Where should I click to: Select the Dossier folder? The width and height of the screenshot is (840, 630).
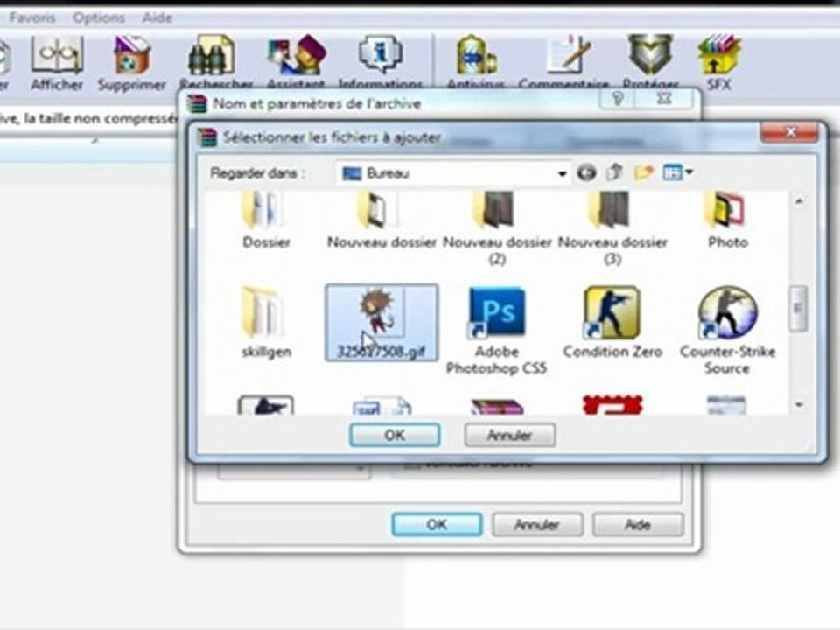click(266, 220)
